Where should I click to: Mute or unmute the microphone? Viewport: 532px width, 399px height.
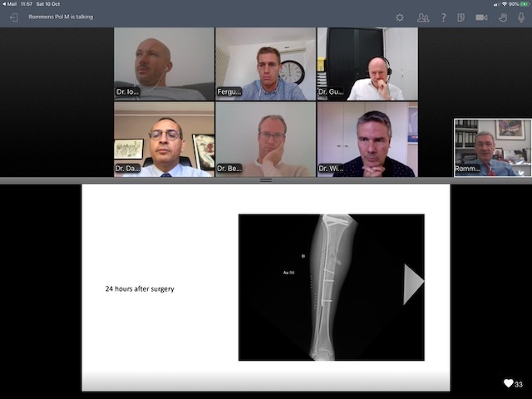pos(521,17)
